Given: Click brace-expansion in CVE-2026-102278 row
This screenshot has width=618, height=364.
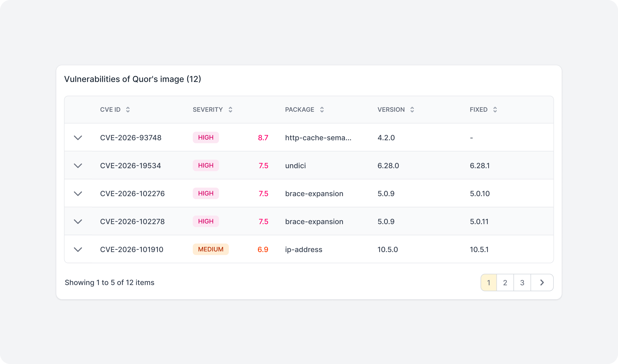Looking at the screenshot, I should pos(314,222).
